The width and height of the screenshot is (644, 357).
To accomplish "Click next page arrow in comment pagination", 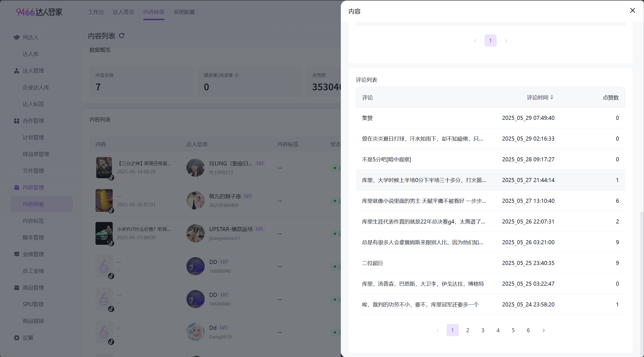I will [x=543, y=330].
